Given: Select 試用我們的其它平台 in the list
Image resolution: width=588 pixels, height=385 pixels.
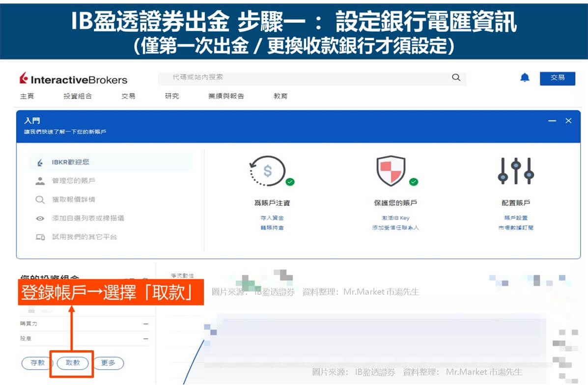Looking at the screenshot, I should [84, 237].
